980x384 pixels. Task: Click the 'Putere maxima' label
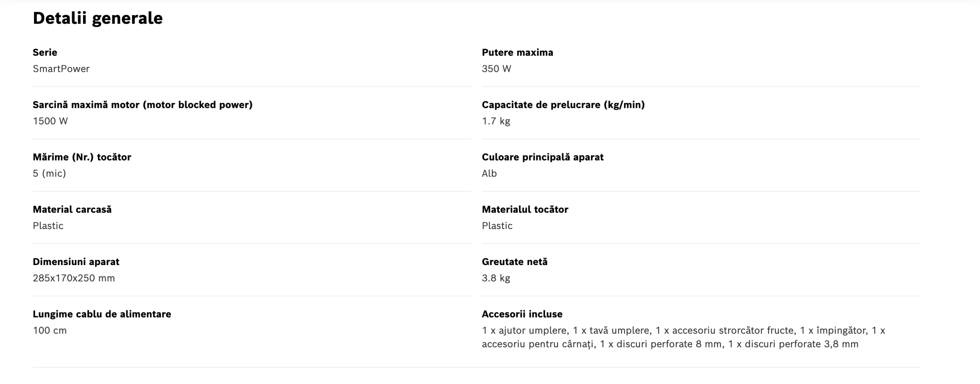coord(517,52)
